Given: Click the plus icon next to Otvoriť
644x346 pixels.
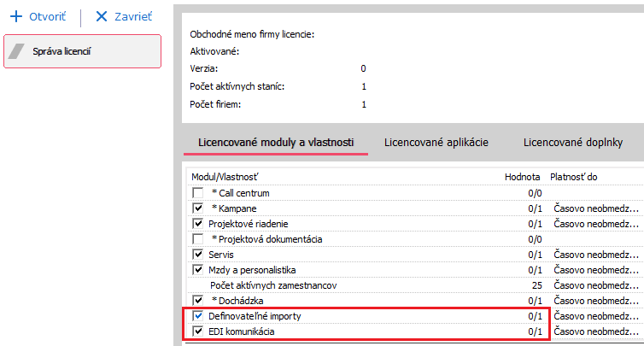Looking at the screenshot, I should (x=15, y=16).
